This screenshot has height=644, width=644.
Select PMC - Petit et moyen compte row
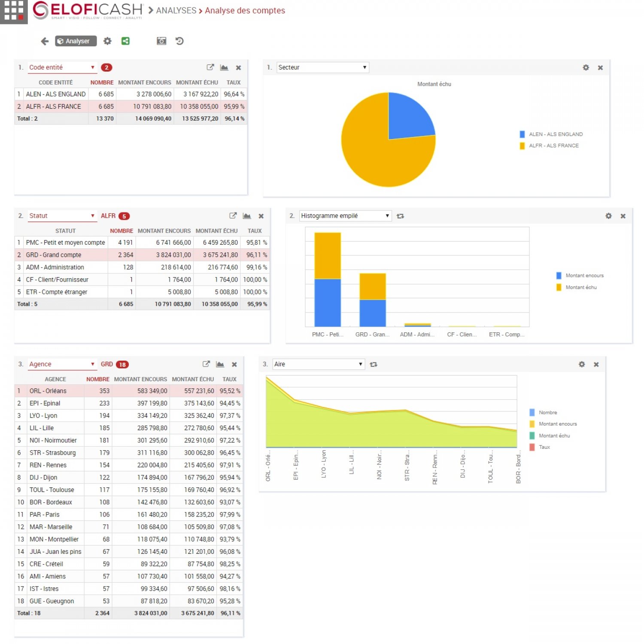click(x=142, y=243)
